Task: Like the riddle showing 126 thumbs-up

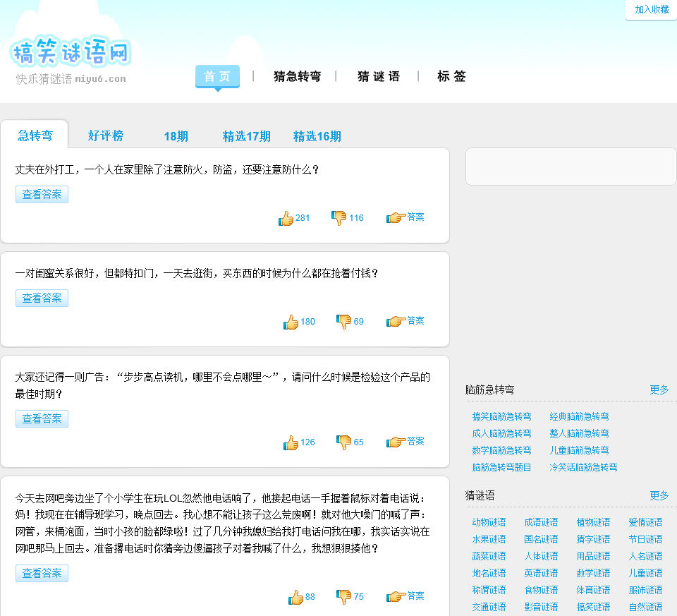Action: [x=291, y=442]
